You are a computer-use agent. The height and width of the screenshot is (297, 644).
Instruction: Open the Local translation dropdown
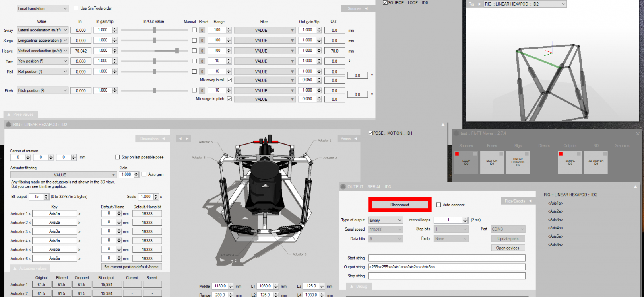42,8
